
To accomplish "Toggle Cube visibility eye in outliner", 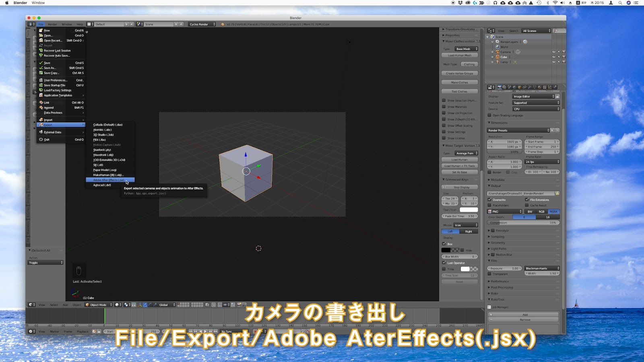I will 554,57.
